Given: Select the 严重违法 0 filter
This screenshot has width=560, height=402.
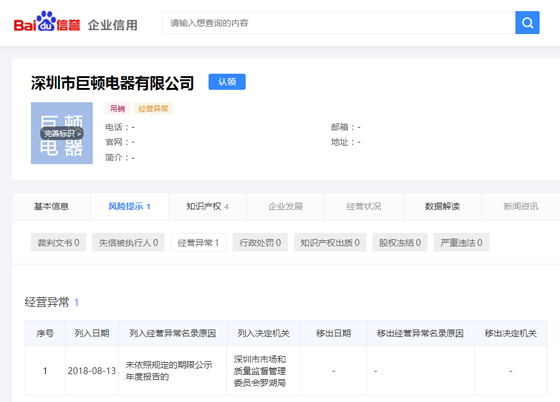Looking at the screenshot, I should pos(461,243).
